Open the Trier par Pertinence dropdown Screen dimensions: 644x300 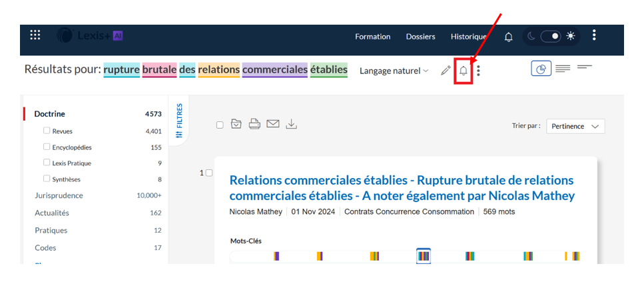click(x=575, y=126)
